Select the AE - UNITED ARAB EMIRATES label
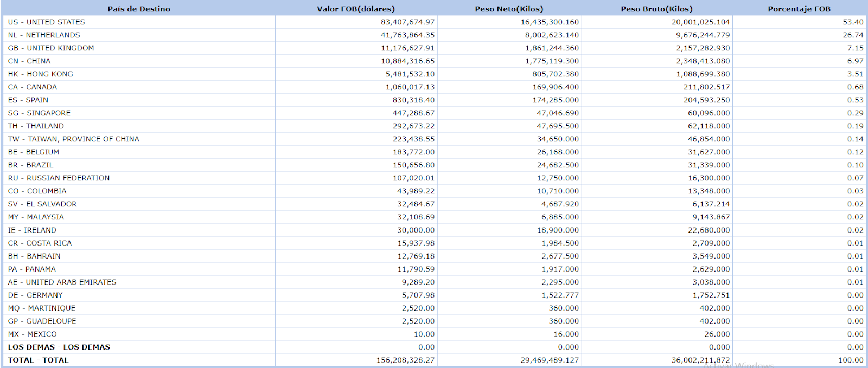 point(62,282)
